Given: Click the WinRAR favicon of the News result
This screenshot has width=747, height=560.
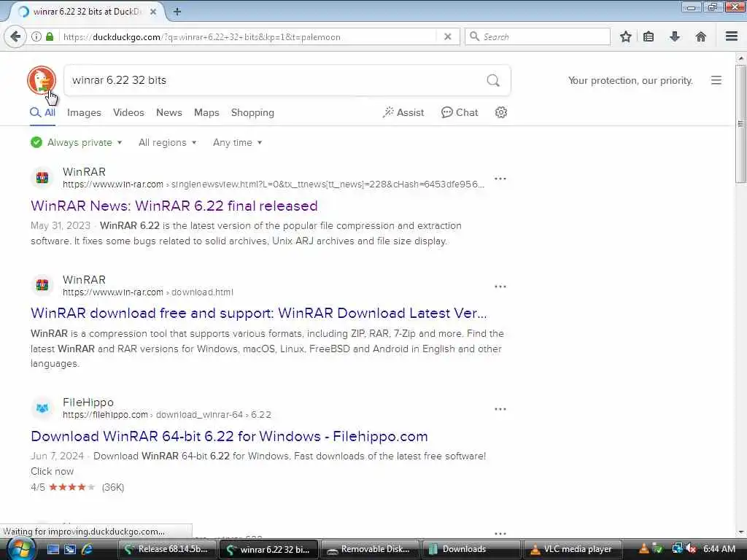Looking at the screenshot, I should click(x=42, y=178).
